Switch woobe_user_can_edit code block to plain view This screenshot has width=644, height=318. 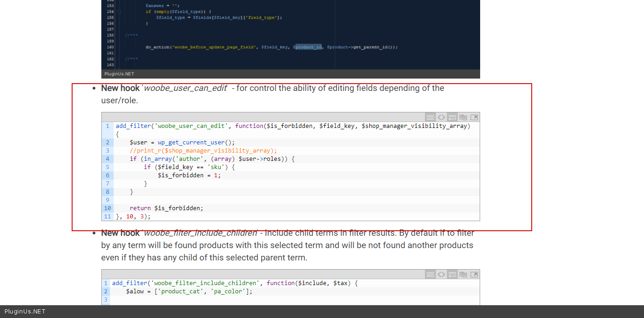(441, 117)
